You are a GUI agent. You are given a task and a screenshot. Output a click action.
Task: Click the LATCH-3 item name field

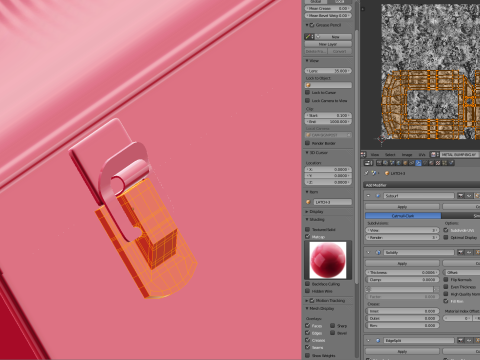tap(332, 202)
